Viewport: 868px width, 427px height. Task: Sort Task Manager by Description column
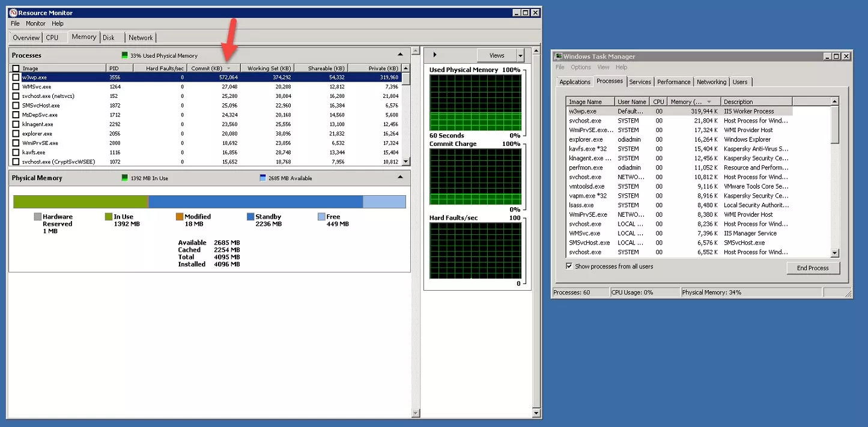click(757, 101)
